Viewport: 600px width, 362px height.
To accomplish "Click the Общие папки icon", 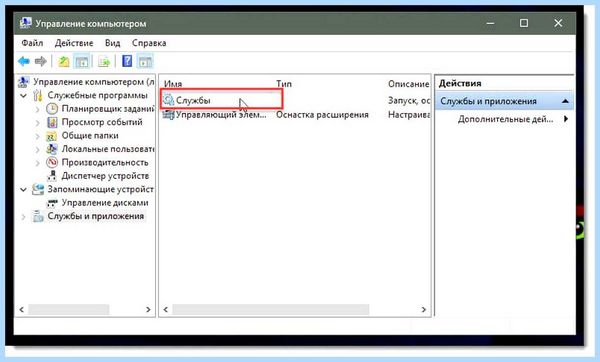I will point(52,136).
